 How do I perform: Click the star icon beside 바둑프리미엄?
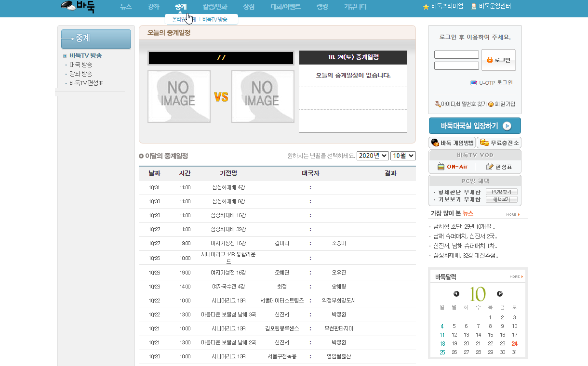426,7
